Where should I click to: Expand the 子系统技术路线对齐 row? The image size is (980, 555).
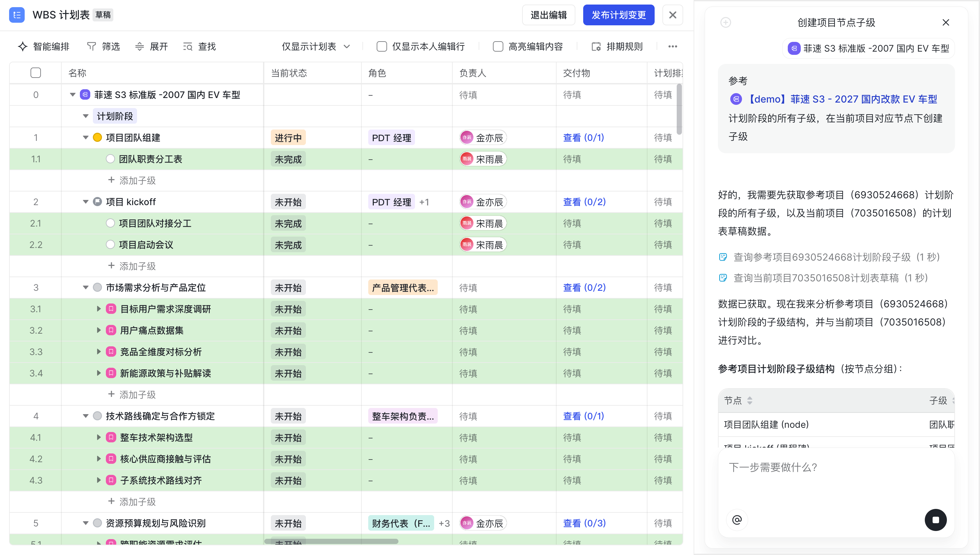click(98, 480)
